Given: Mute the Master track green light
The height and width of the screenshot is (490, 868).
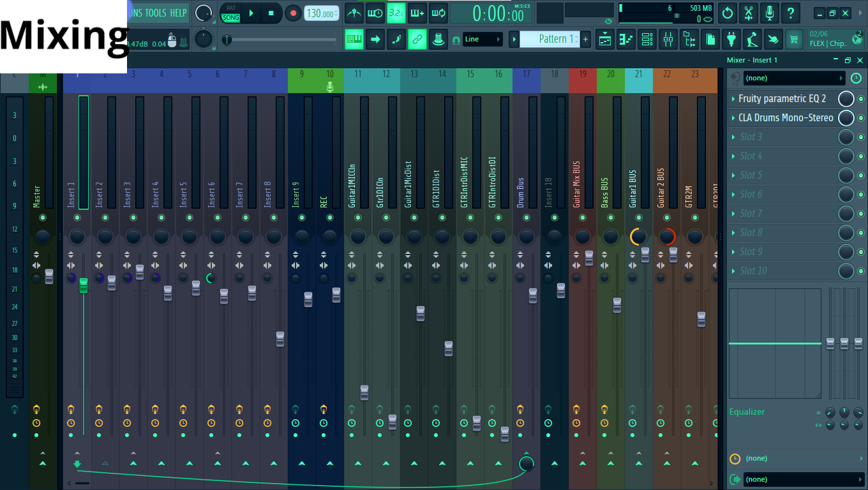Looking at the screenshot, I should click(x=43, y=218).
